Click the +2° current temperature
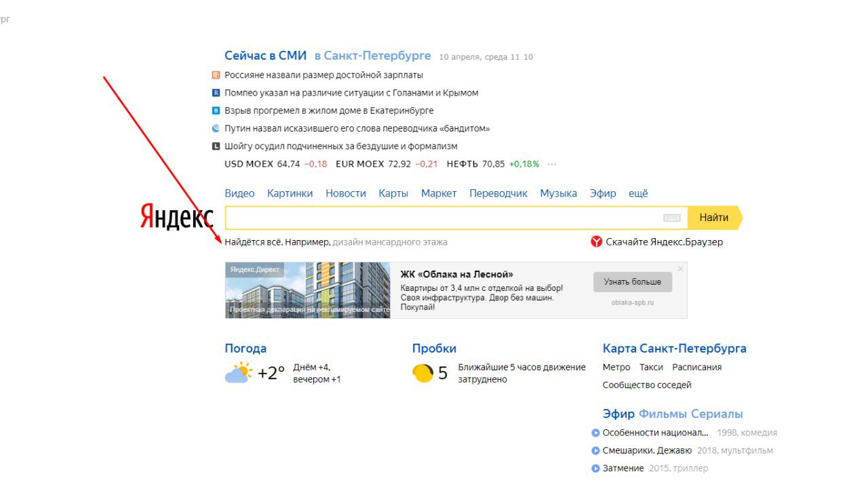Image resolution: width=868 pixels, height=491 pixels. pyautogui.click(x=271, y=373)
